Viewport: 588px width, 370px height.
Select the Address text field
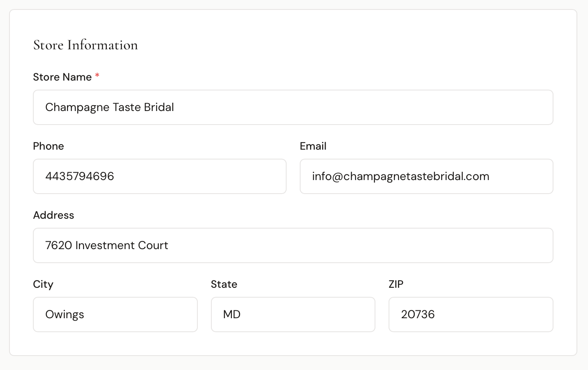click(x=293, y=245)
